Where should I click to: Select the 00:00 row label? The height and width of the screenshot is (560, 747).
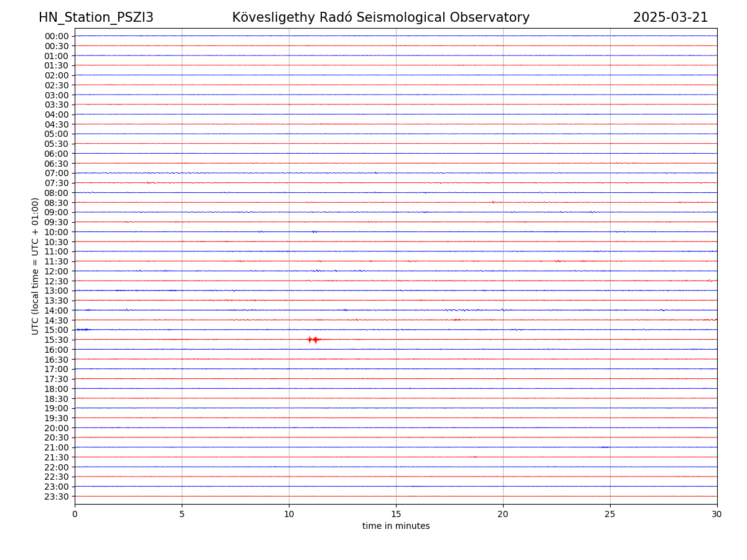tap(56, 36)
